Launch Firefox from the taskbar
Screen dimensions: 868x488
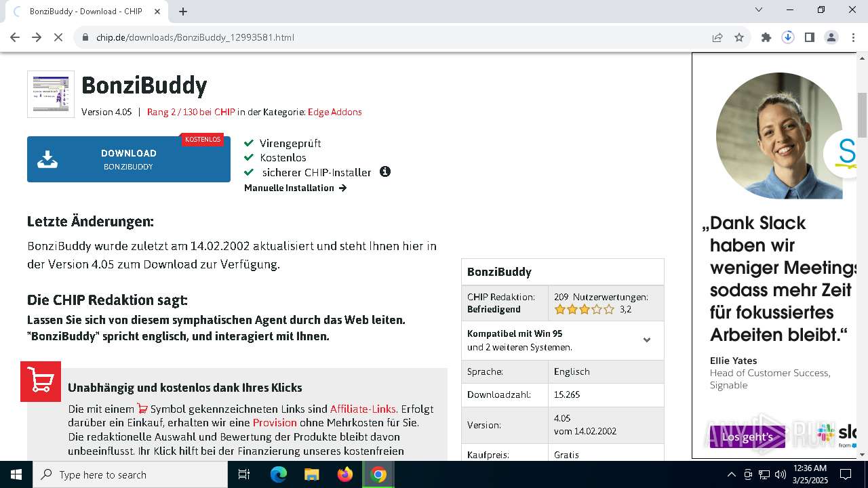pos(345,474)
